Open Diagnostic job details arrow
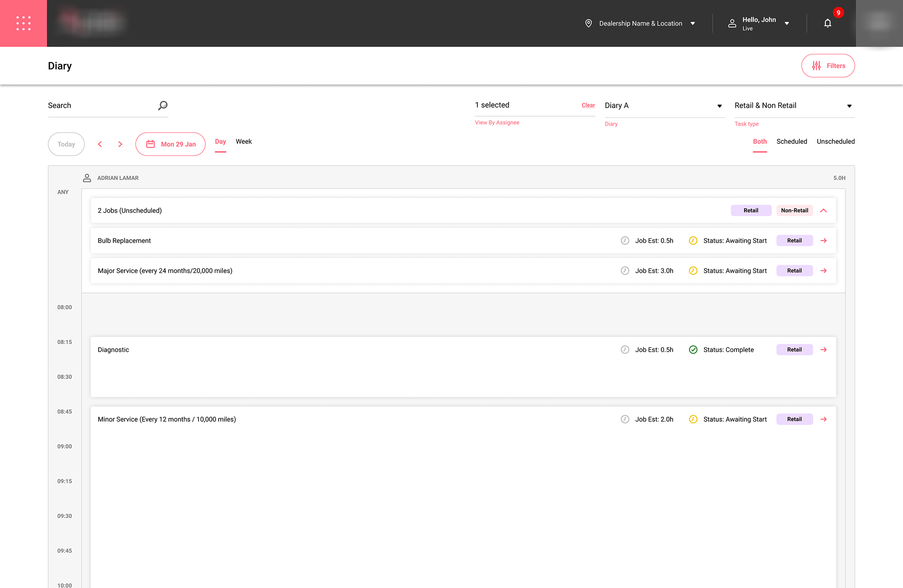 point(824,350)
